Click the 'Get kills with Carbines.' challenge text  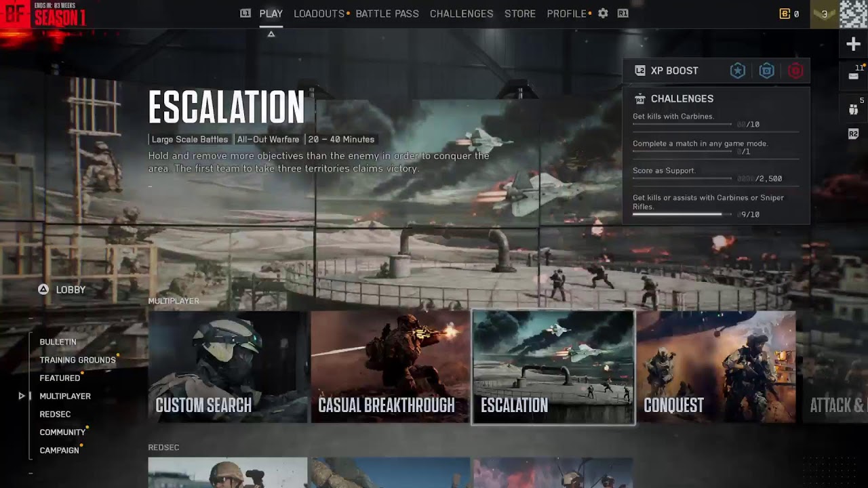click(x=673, y=117)
